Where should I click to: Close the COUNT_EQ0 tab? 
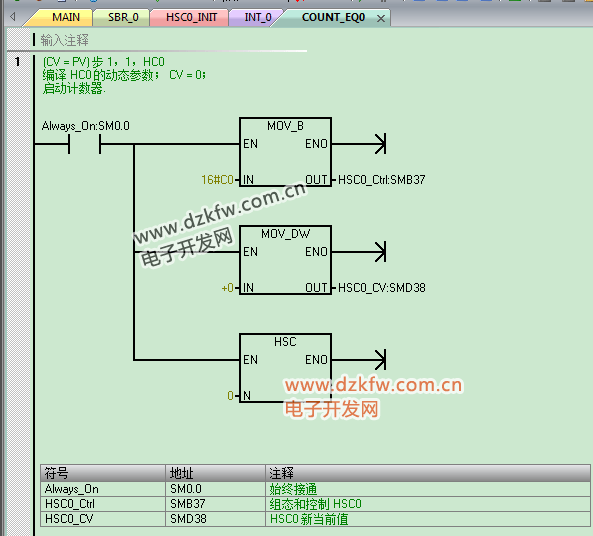point(381,18)
